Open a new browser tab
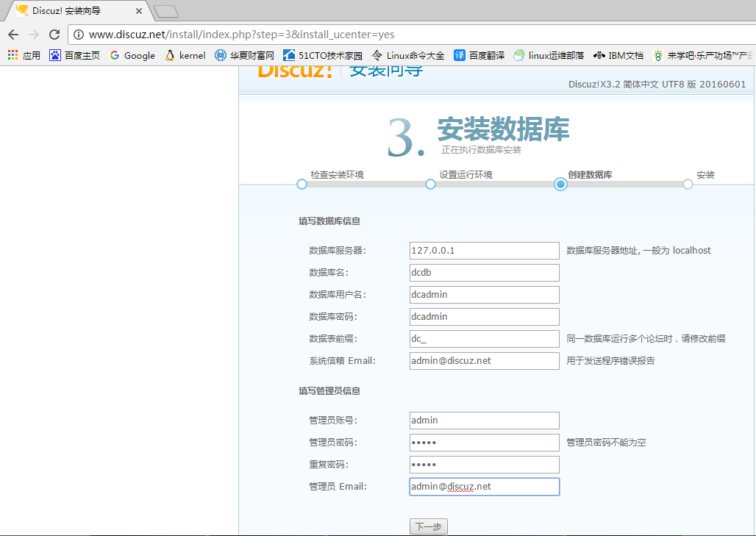 pyautogui.click(x=166, y=11)
